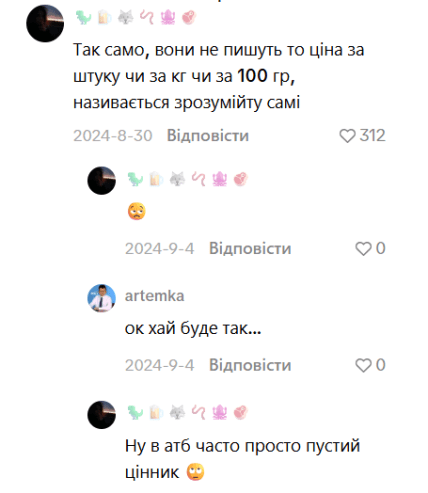This screenshot has height=493, width=428.
Task: Click the 312 like count
Action: point(372,136)
